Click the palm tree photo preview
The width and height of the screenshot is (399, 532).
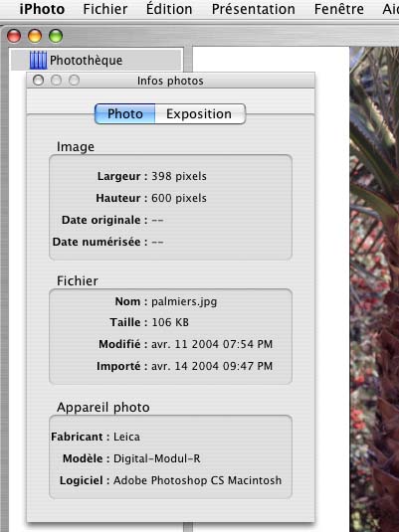pos(374,288)
